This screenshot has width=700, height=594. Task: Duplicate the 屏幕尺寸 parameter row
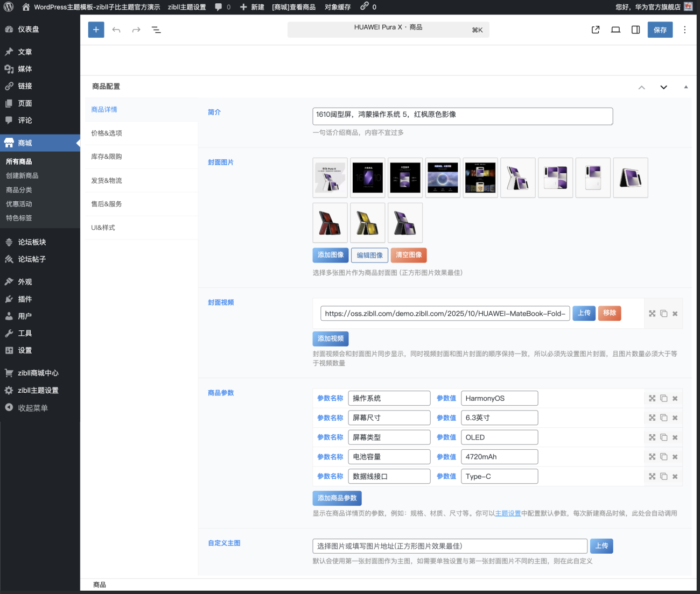coord(663,418)
